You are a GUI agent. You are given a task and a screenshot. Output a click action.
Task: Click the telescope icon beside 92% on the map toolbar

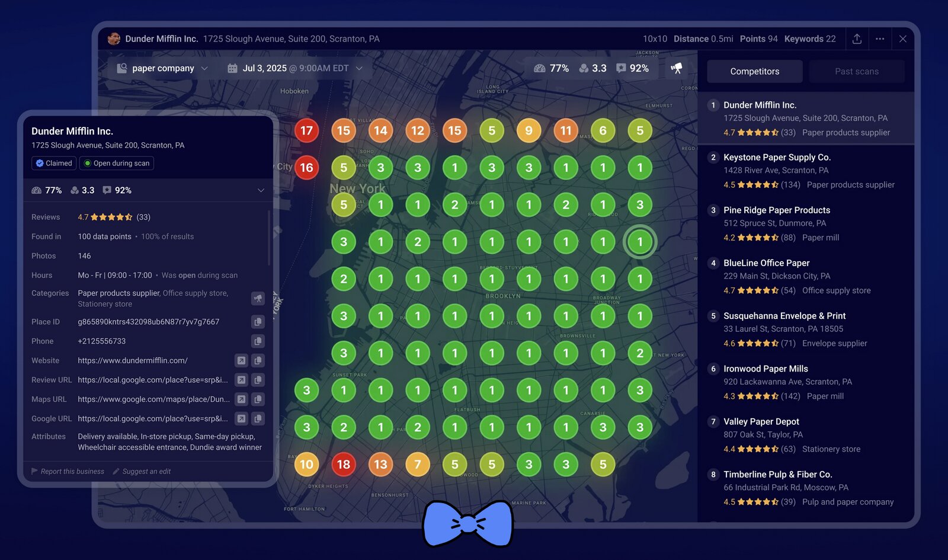point(677,68)
